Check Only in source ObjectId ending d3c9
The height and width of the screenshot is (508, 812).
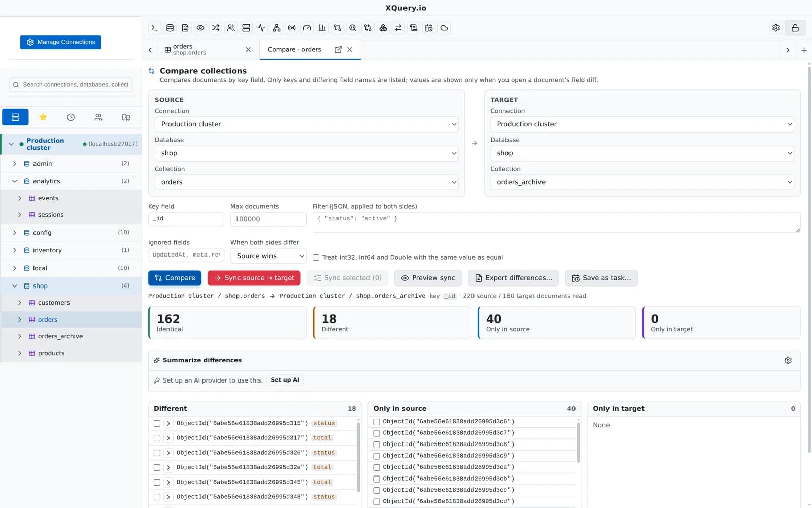377,456
